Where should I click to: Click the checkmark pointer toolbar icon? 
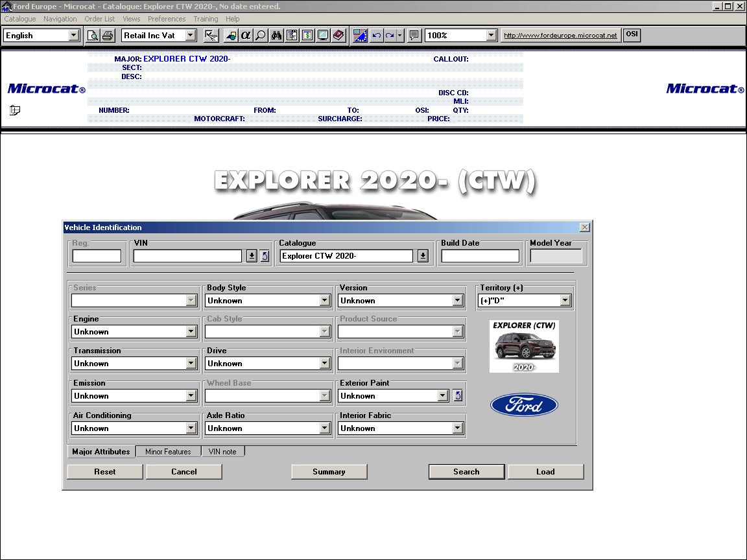(211, 36)
